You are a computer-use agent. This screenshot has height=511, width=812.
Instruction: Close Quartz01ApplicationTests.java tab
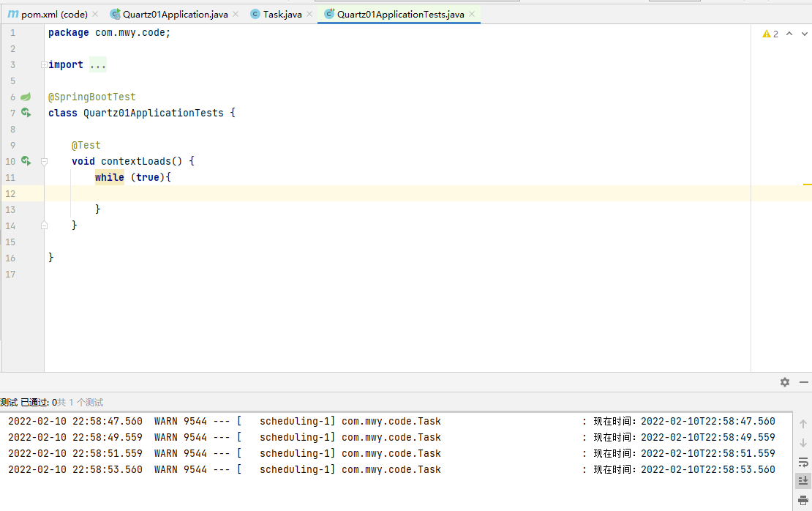pos(472,15)
